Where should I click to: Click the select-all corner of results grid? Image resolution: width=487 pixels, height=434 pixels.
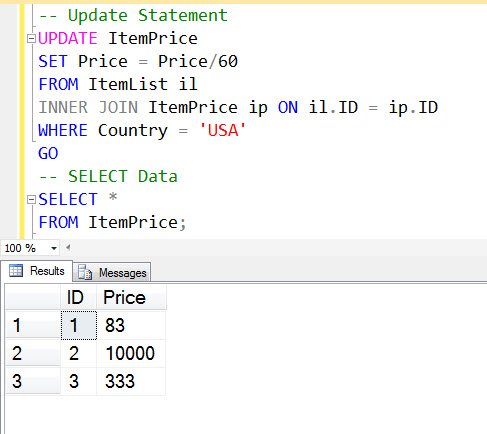33,297
